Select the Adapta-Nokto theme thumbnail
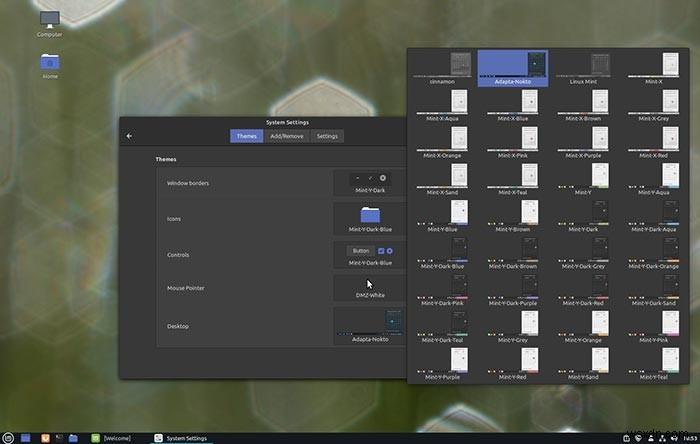The height and width of the screenshot is (444, 700). 512,68
